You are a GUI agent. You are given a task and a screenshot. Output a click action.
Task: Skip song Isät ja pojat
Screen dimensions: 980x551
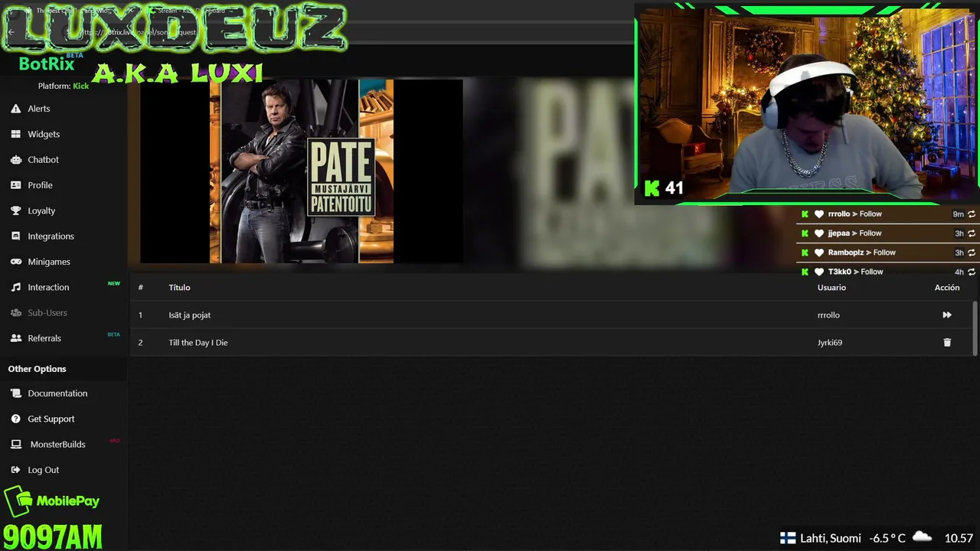point(947,315)
